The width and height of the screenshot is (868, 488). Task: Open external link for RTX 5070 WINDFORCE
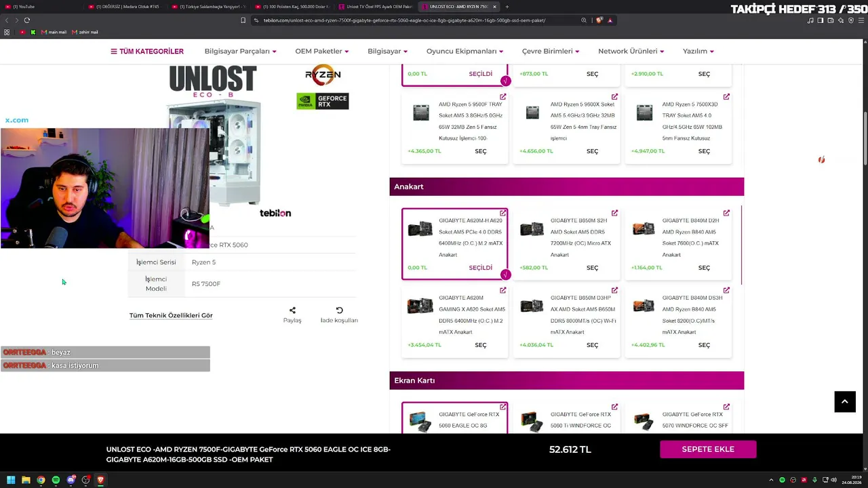click(726, 407)
